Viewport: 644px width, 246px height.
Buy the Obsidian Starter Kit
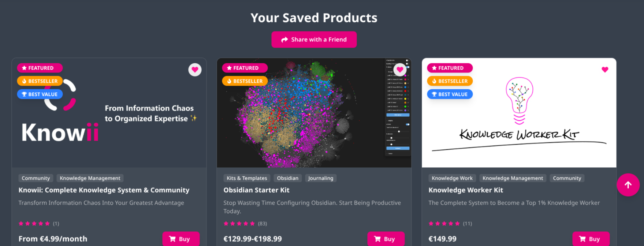point(386,239)
